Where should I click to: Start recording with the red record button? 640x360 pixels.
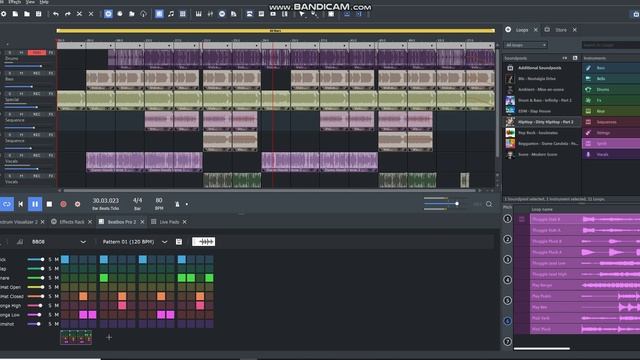click(x=63, y=204)
